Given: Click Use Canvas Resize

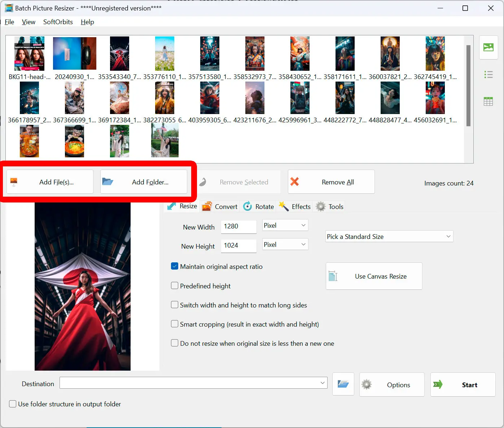Looking at the screenshot, I should click(x=374, y=276).
